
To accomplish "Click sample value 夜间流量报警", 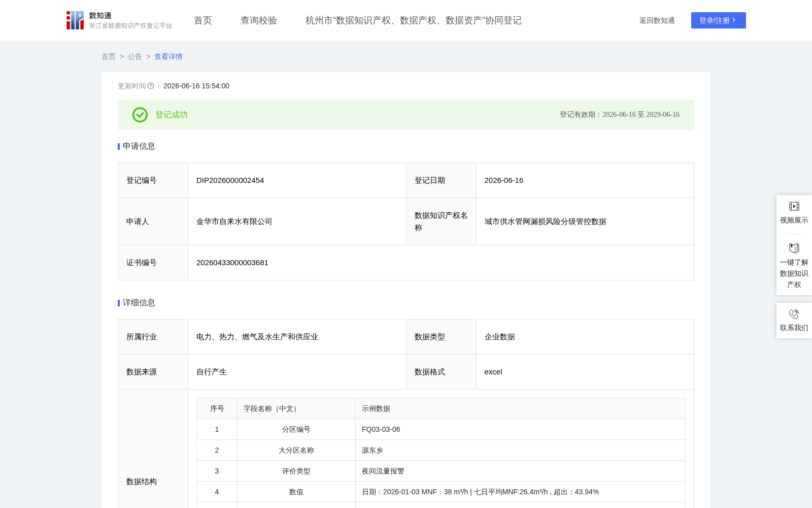I will (x=383, y=471).
